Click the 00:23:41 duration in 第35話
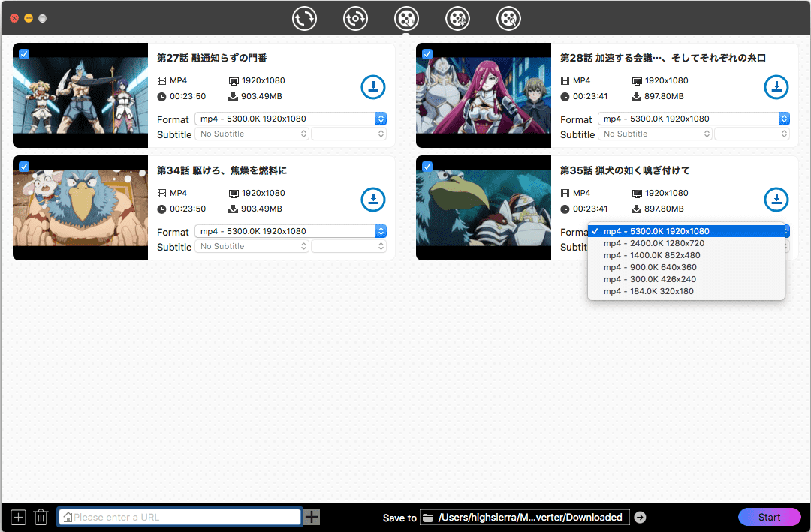This screenshot has width=811, height=532. [590, 209]
